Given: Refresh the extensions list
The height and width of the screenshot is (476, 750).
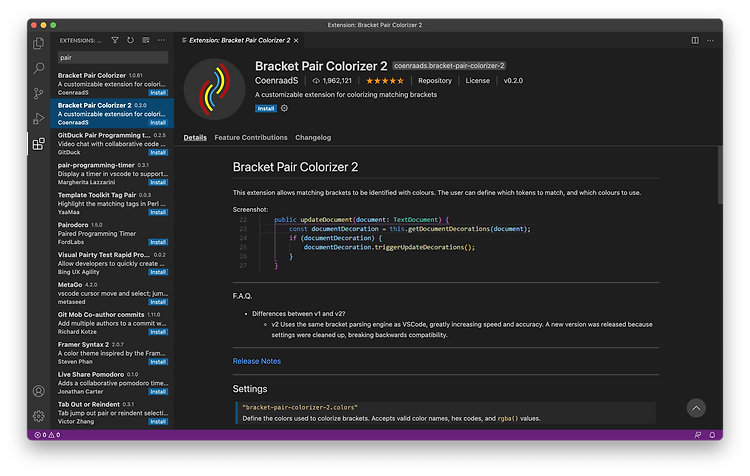Looking at the screenshot, I should point(130,40).
